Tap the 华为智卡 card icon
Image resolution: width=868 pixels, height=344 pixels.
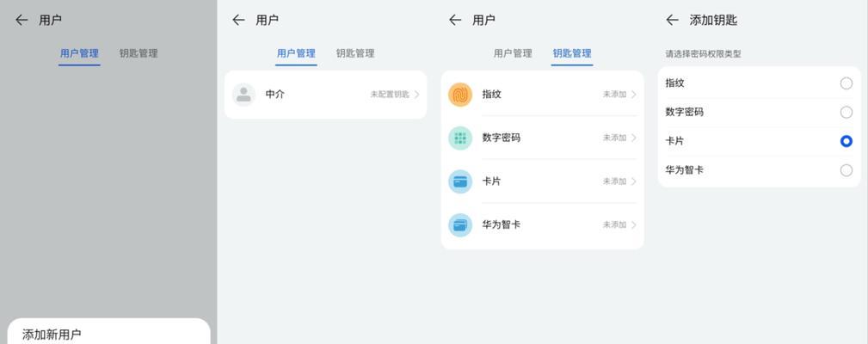tap(460, 225)
